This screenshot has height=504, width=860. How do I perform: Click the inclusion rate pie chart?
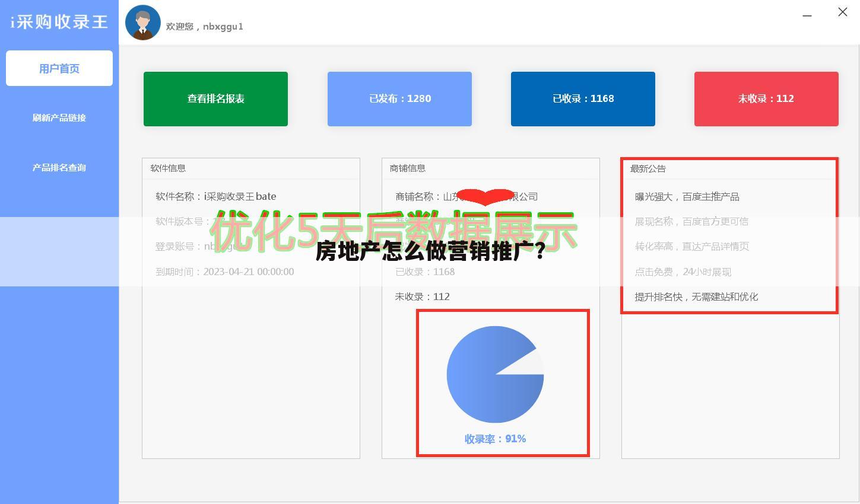coord(495,374)
